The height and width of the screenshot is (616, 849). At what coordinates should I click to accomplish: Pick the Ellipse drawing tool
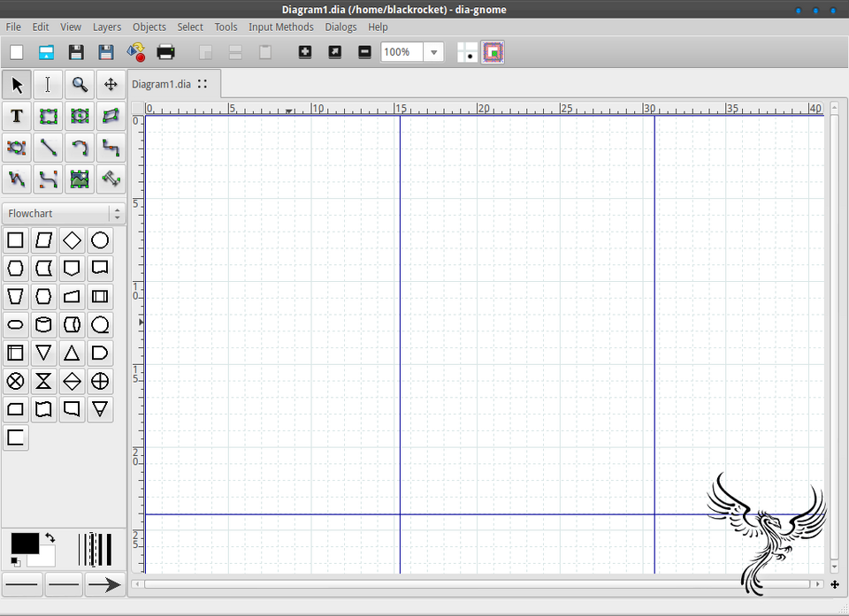[x=80, y=116]
